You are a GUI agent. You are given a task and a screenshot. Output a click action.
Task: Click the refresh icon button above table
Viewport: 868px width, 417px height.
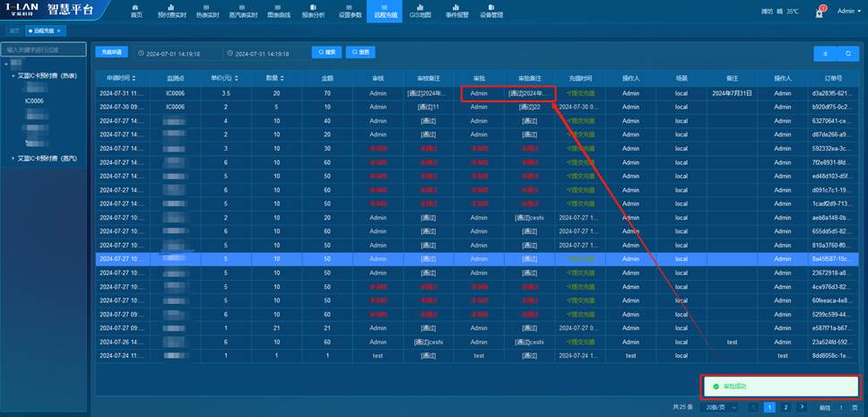847,54
